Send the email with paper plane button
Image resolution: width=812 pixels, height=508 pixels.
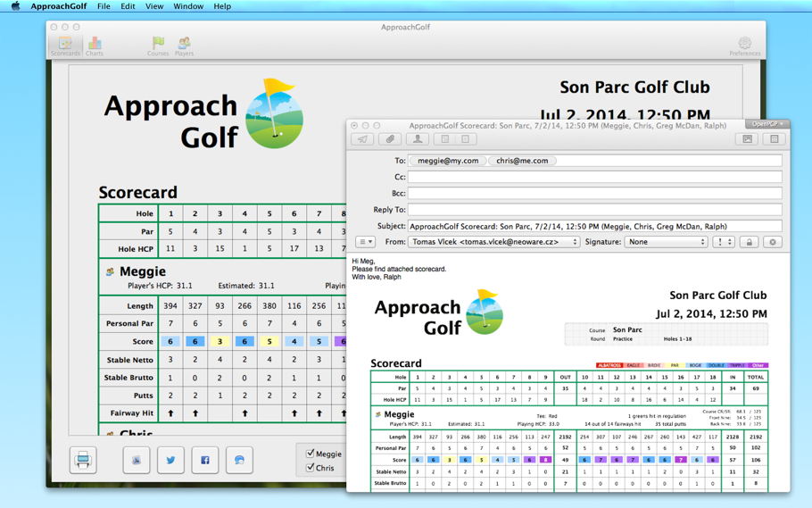pyautogui.click(x=362, y=139)
